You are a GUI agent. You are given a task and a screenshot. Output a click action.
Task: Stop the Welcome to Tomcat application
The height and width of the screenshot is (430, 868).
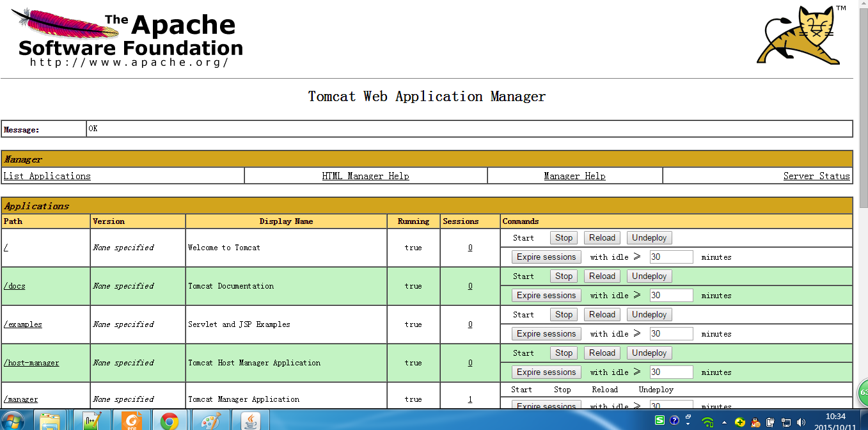click(564, 237)
